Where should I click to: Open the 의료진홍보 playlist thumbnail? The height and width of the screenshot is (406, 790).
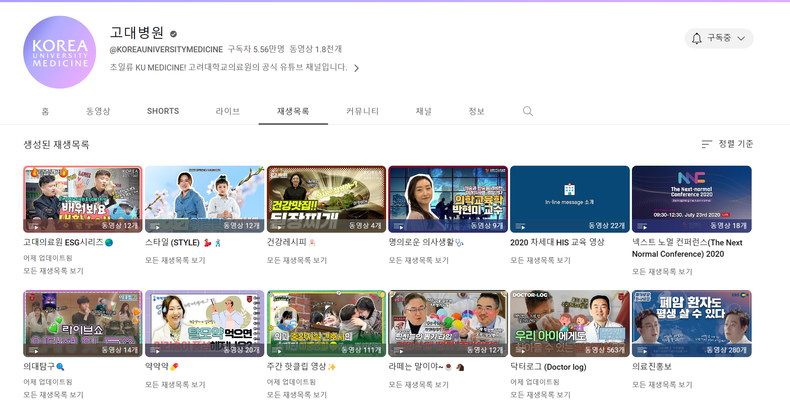click(692, 323)
